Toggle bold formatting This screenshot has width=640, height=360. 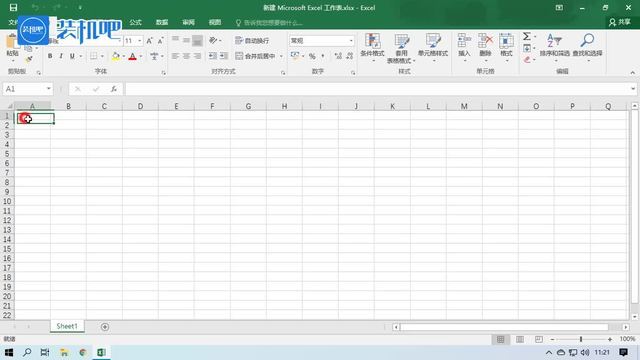pos(50,56)
